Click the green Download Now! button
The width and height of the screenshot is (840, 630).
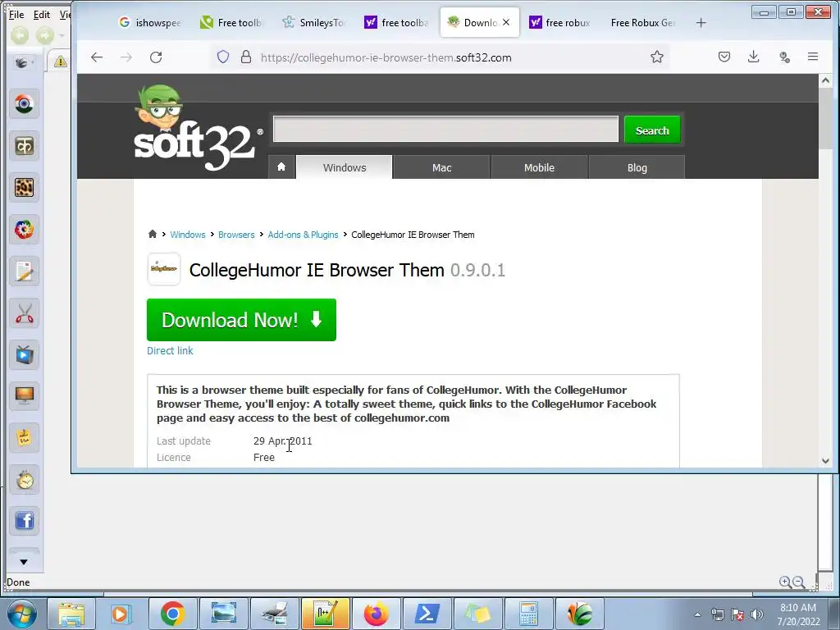pos(242,320)
